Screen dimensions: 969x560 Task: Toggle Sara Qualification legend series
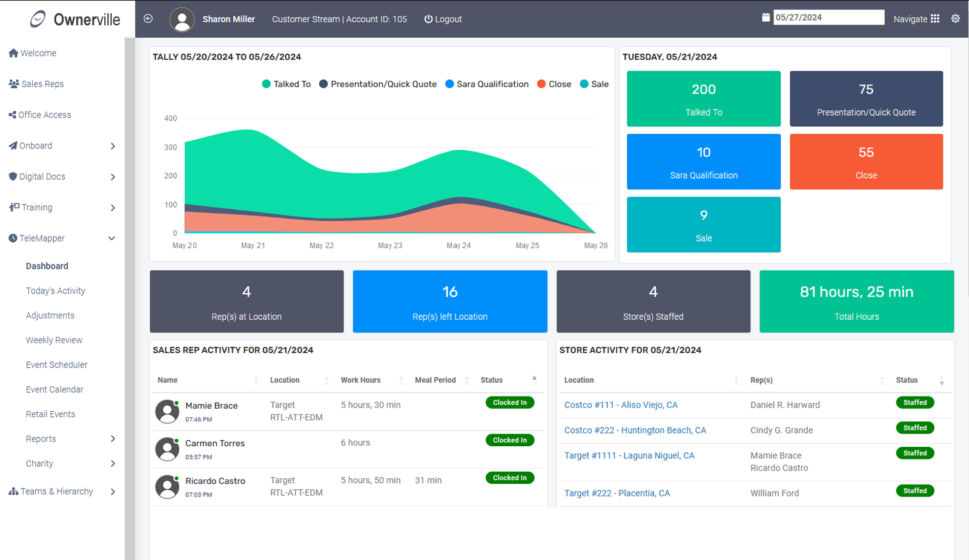(x=486, y=84)
